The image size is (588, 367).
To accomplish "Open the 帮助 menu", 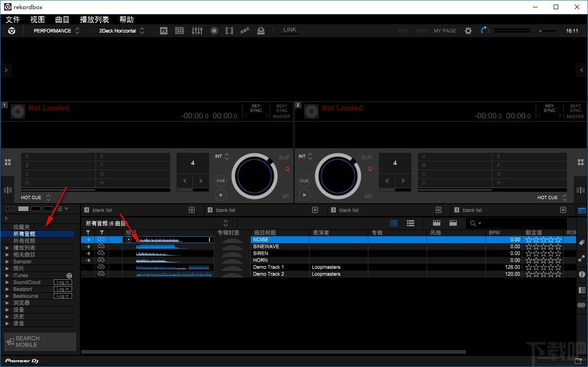I will [127, 19].
